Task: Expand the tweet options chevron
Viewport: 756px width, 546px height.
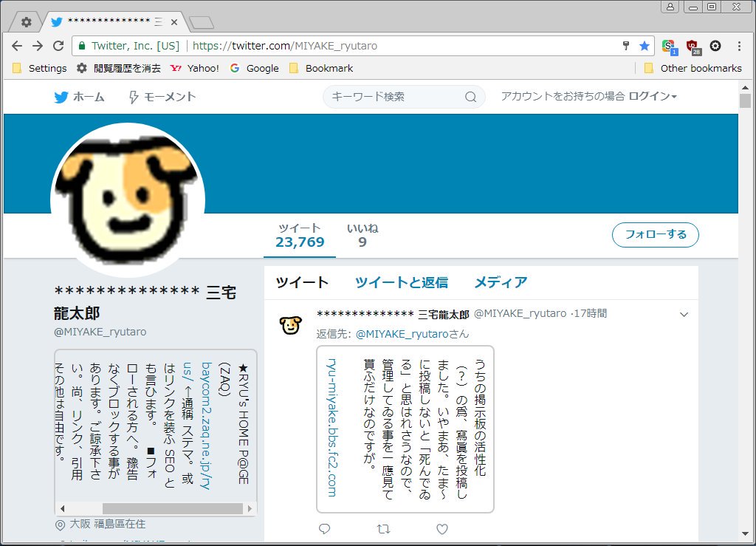Action: (684, 315)
